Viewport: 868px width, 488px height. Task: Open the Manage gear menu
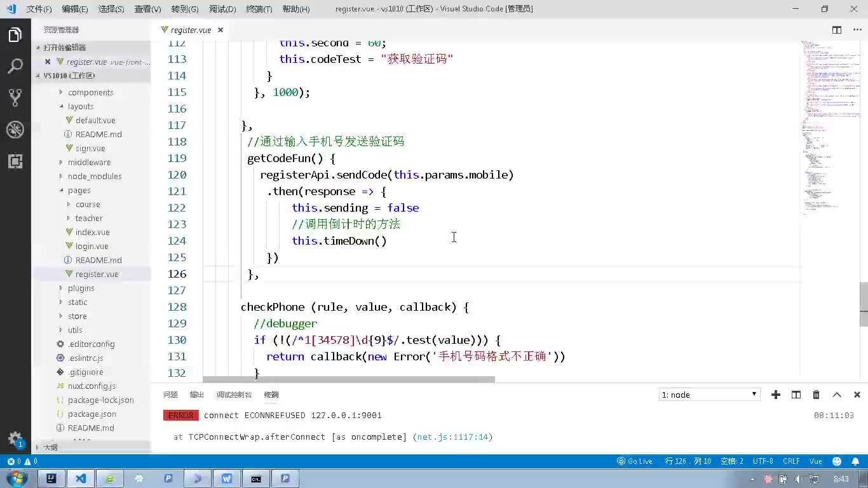[x=15, y=438]
